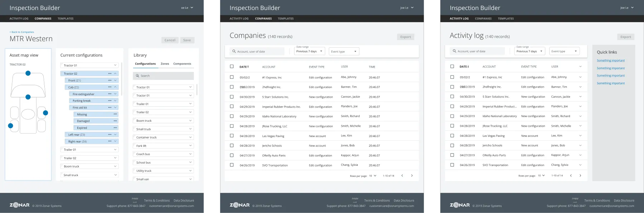Click the search icon in the Companies filter bar
The width and height of the screenshot is (644, 213).
234,51
